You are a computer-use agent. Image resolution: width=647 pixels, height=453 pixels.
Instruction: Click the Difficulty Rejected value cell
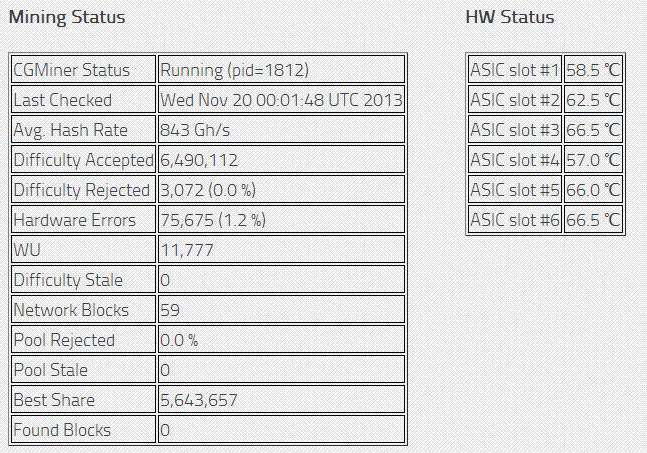point(281,190)
